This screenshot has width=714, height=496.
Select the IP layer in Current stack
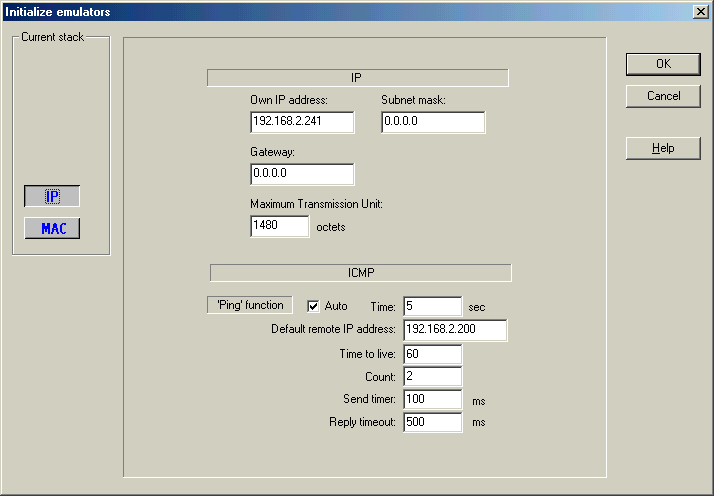click(52, 196)
